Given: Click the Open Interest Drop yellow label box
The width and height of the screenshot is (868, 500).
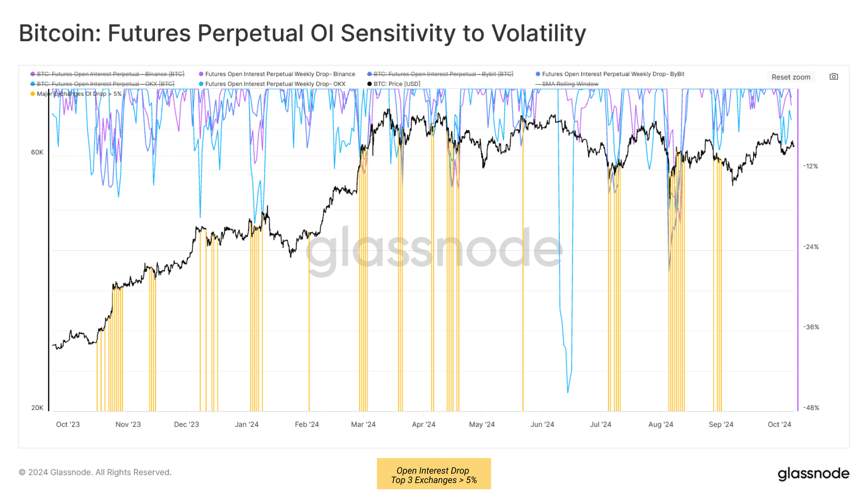Looking at the screenshot, I should pyautogui.click(x=434, y=474).
